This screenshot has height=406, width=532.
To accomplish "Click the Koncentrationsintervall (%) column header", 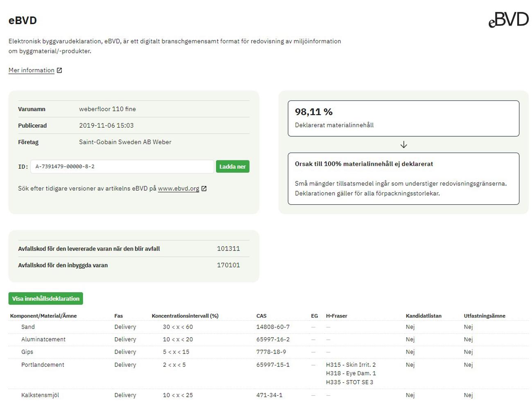I will [x=185, y=316].
